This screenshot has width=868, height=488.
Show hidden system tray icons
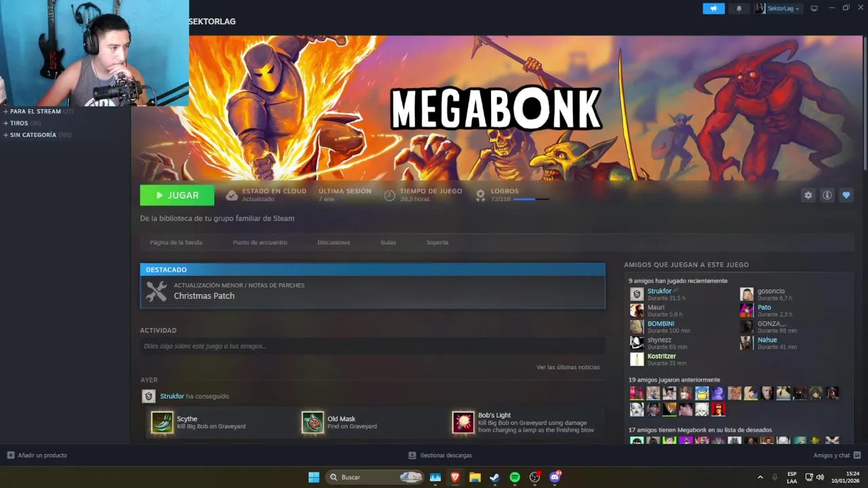[x=760, y=477]
